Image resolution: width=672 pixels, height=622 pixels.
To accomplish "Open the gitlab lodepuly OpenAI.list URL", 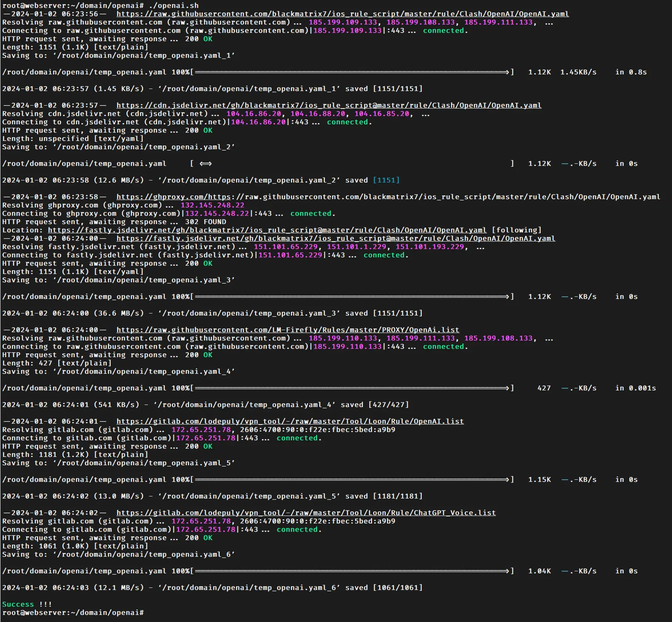I will click(290, 421).
